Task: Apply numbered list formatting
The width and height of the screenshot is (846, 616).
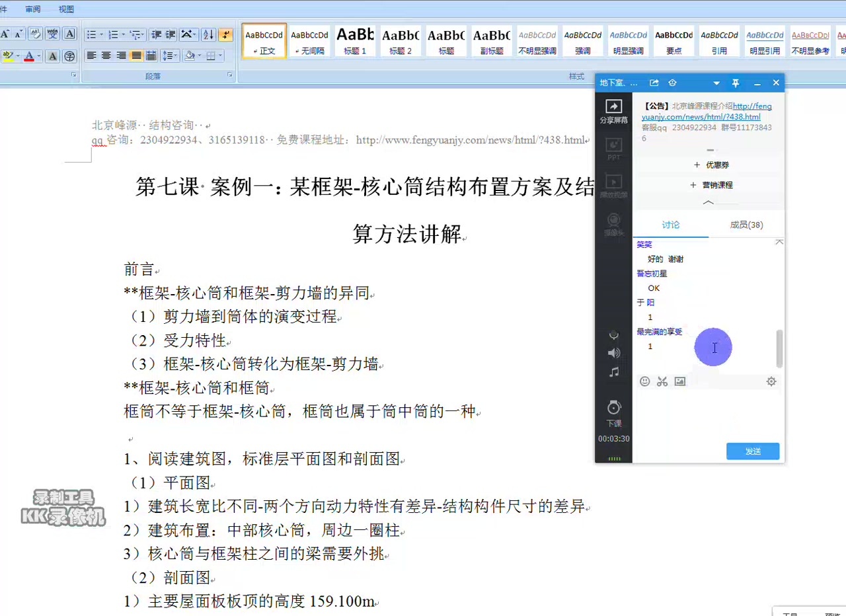Action: tap(113, 34)
